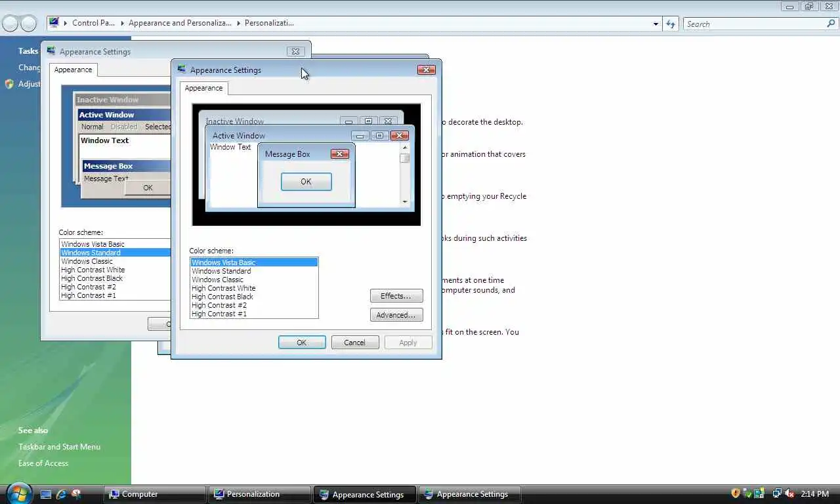Click the preview scrollbar down arrow
The width and height of the screenshot is (840, 504).
[405, 201]
